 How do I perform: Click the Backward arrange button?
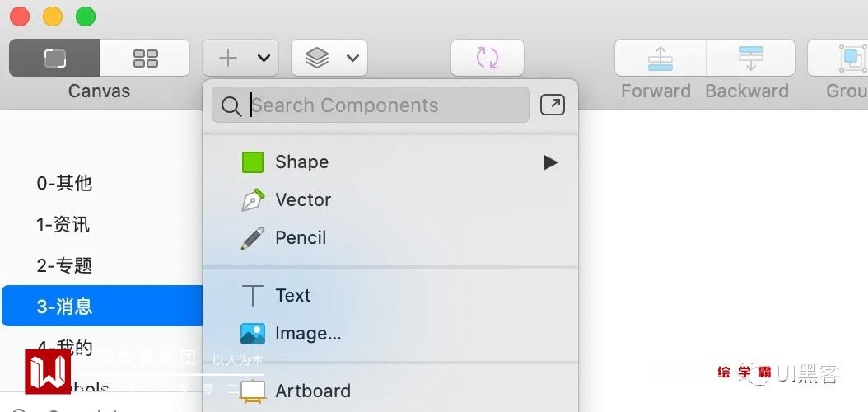click(x=750, y=58)
